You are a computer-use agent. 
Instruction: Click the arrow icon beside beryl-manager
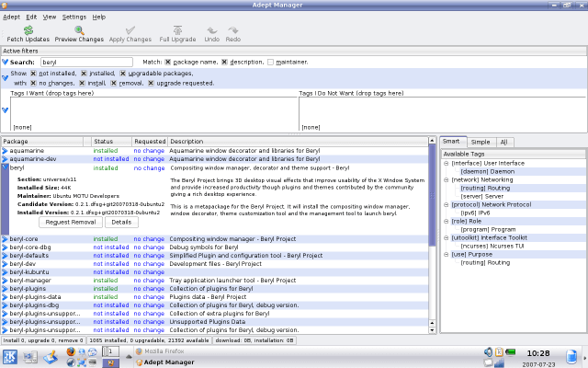click(5, 281)
